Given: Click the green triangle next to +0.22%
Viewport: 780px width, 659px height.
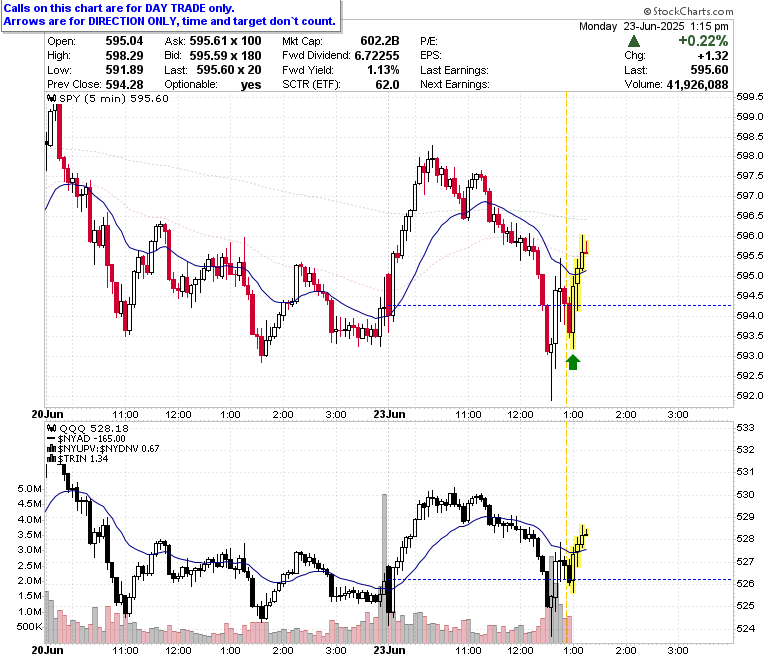Looking at the screenshot, I should pos(634,41).
